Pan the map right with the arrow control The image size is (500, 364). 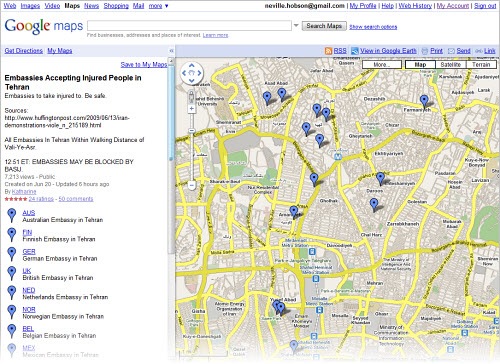199,73
